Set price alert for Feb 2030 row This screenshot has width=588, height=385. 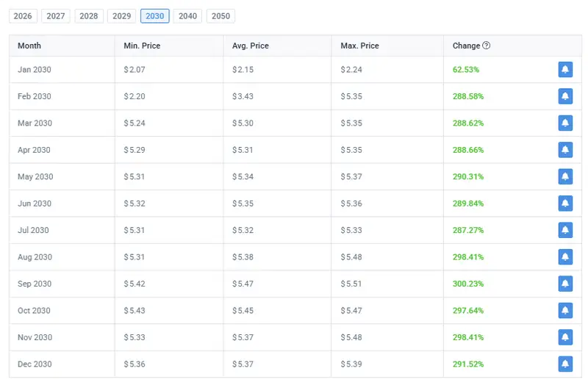click(565, 96)
